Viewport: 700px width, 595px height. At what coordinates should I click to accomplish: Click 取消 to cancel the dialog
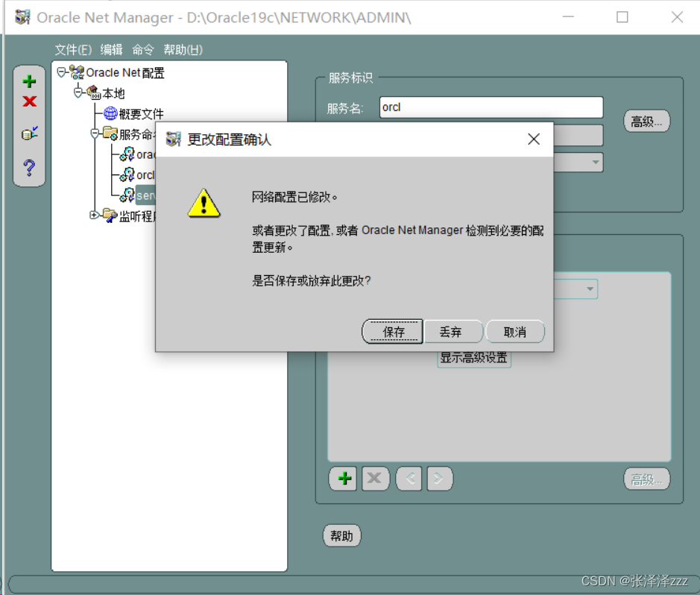[x=514, y=332]
